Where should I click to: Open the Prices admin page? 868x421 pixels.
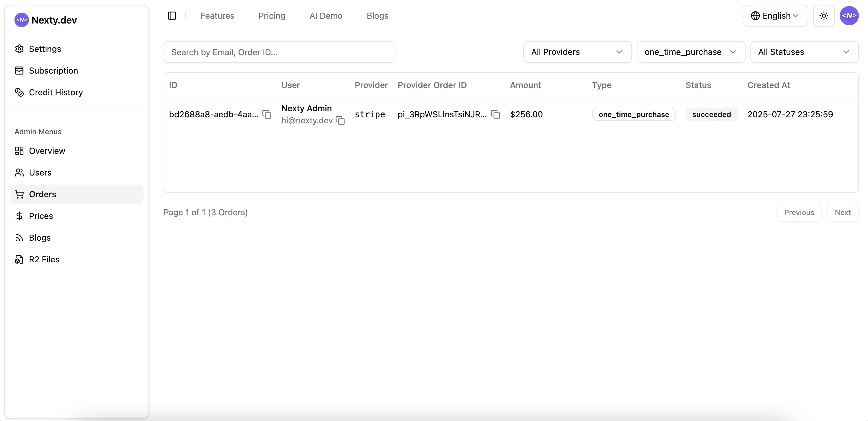[x=41, y=216]
